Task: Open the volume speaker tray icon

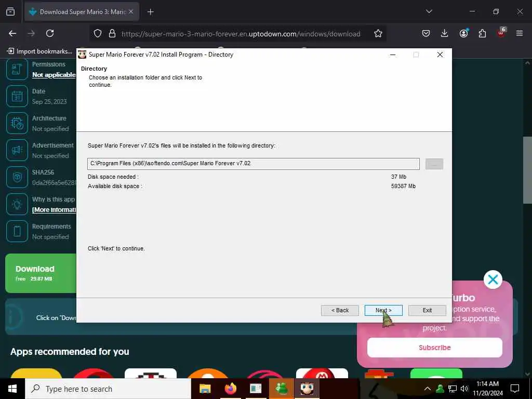Action: [x=464, y=389]
